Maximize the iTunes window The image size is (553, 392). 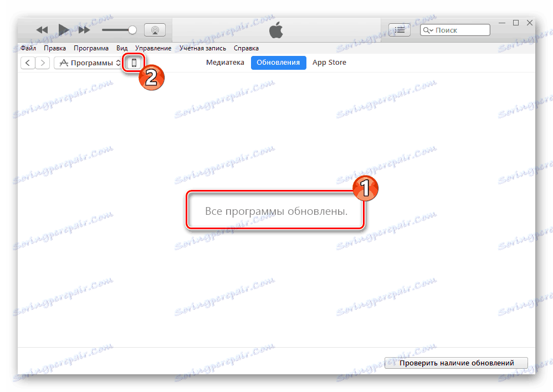click(516, 23)
